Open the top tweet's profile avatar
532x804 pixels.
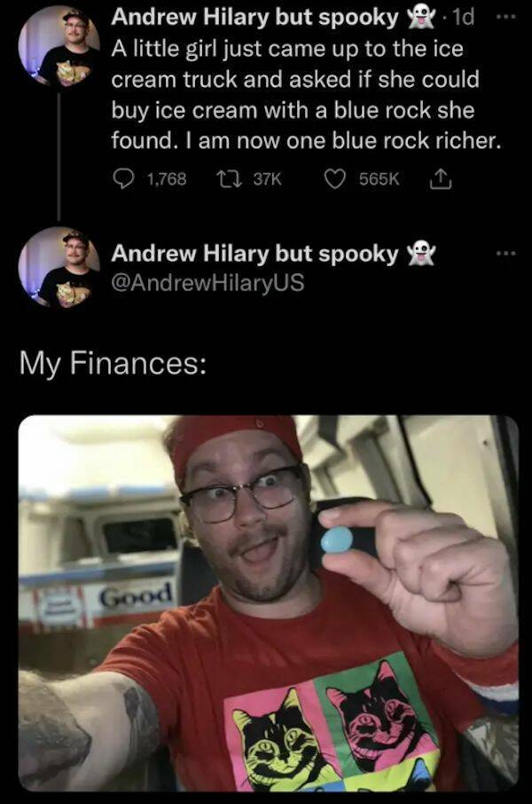coord(59,45)
